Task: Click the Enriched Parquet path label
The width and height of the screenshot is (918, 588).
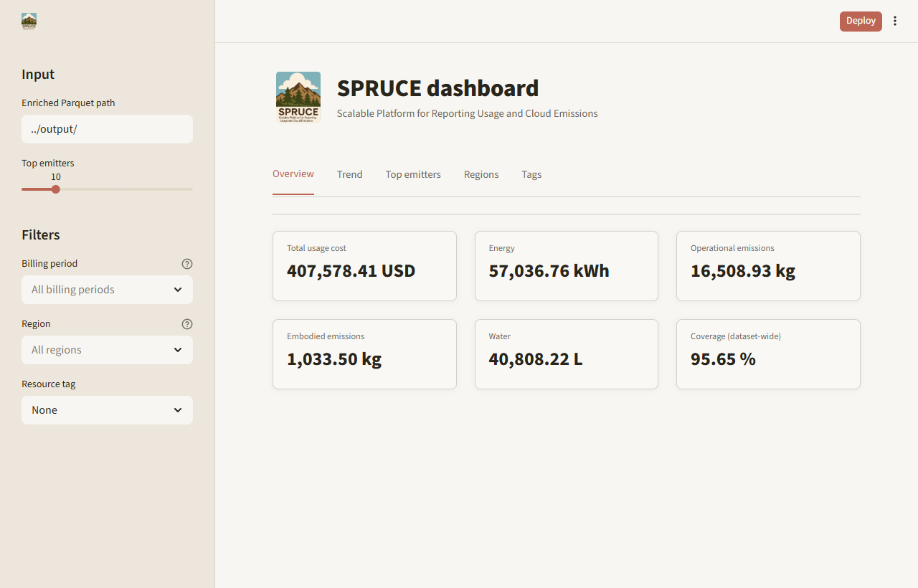Action: click(x=68, y=103)
